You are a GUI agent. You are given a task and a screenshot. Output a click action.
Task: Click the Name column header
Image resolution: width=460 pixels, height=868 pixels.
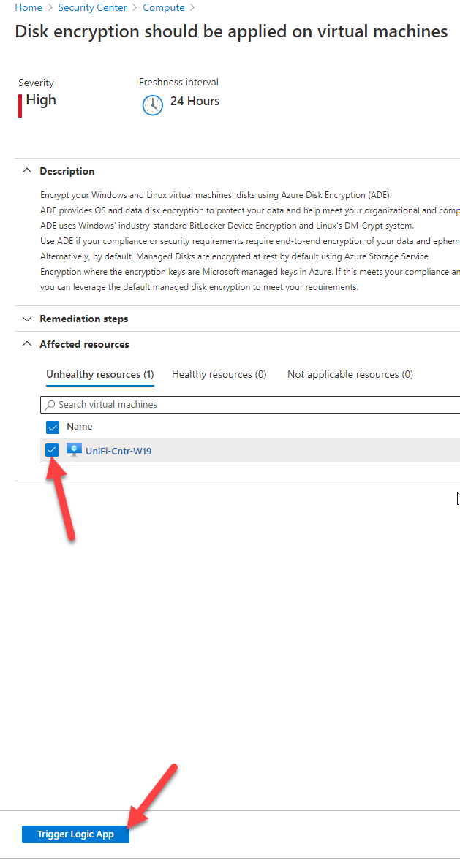tap(79, 426)
